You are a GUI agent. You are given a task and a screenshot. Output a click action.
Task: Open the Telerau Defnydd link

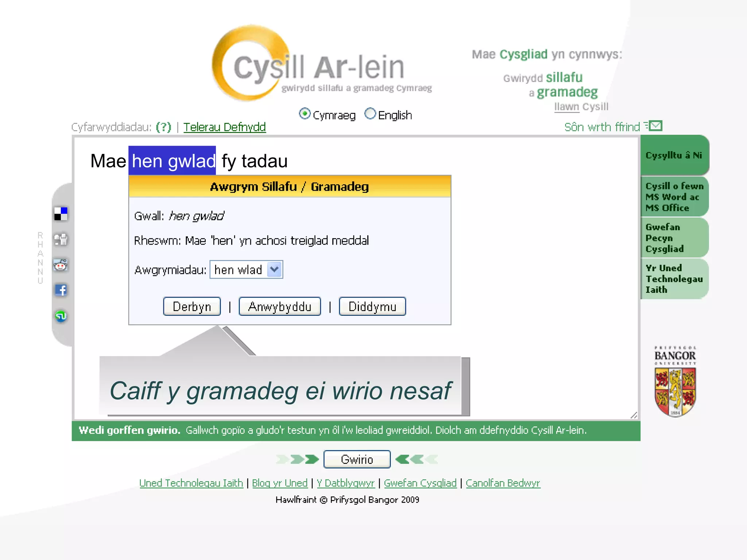click(x=224, y=127)
